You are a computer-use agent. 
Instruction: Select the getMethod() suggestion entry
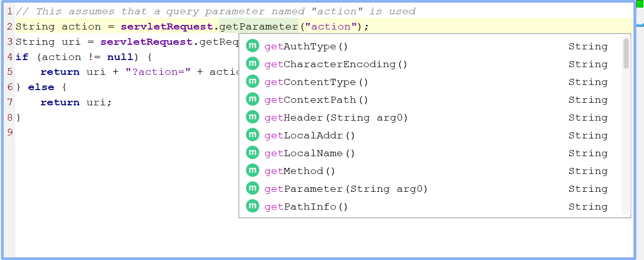pyautogui.click(x=300, y=171)
